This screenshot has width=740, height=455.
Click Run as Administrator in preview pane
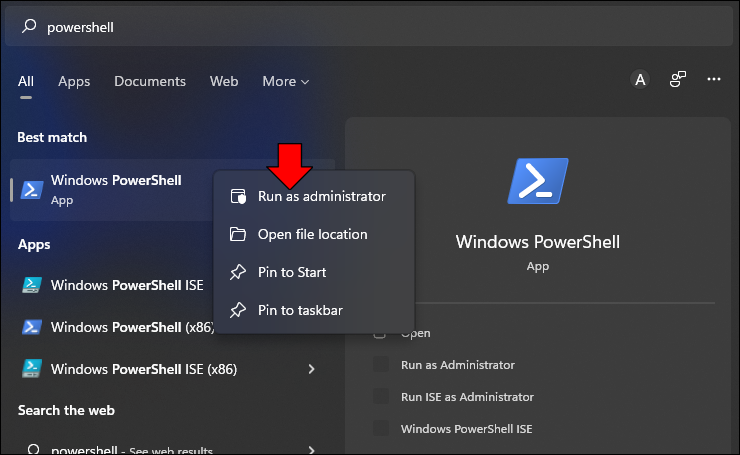[458, 365]
